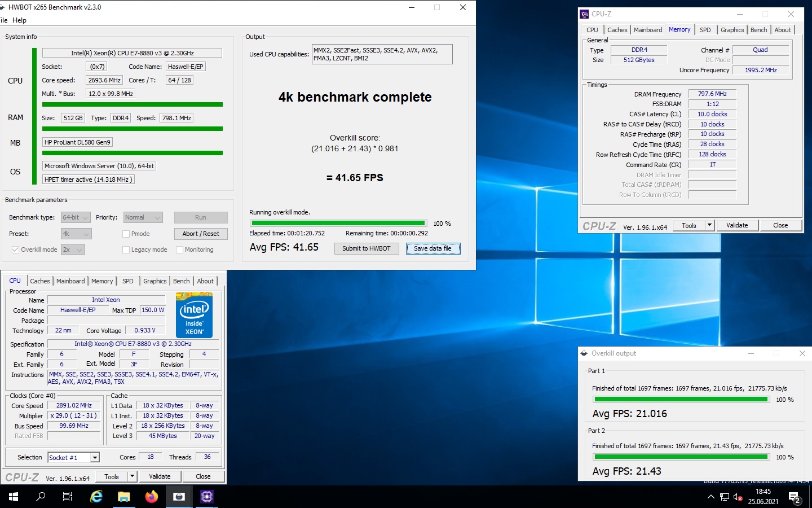Click the DRAM Frequency 797.6 MHz field
The image size is (812, 508).
tap(712, 94)
